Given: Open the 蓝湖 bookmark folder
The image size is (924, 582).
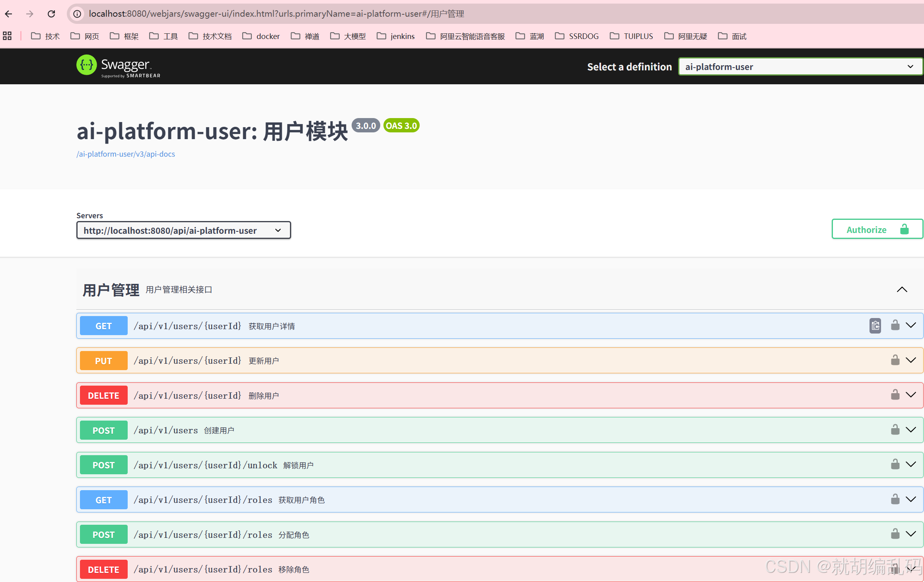Looking at the screenshot, I should click(530, 36).
